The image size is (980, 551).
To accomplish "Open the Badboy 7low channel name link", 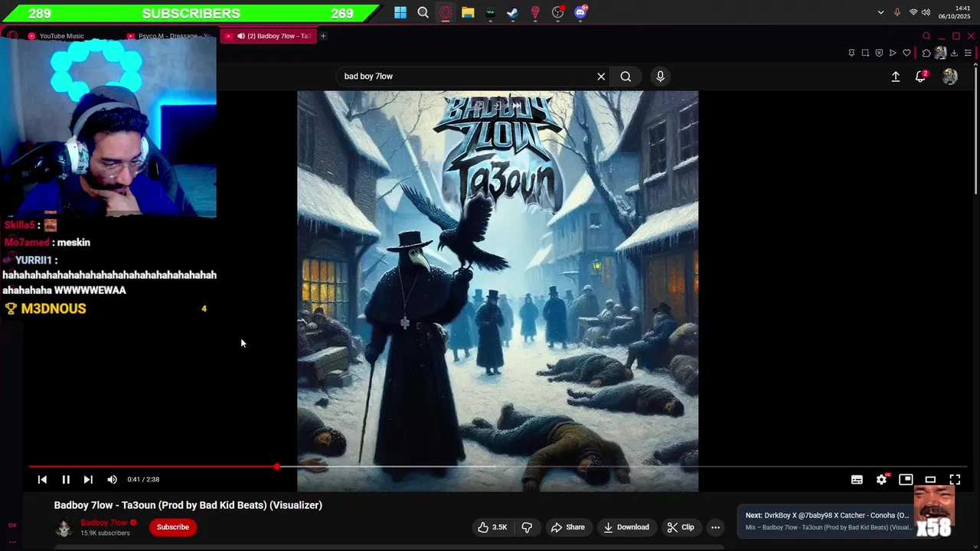I will point(104,523).
